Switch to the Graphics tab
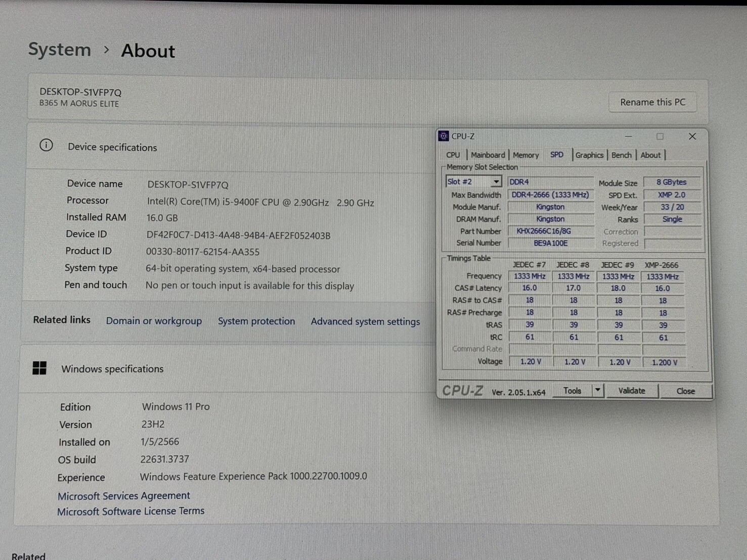 click(x=589, y=155)
